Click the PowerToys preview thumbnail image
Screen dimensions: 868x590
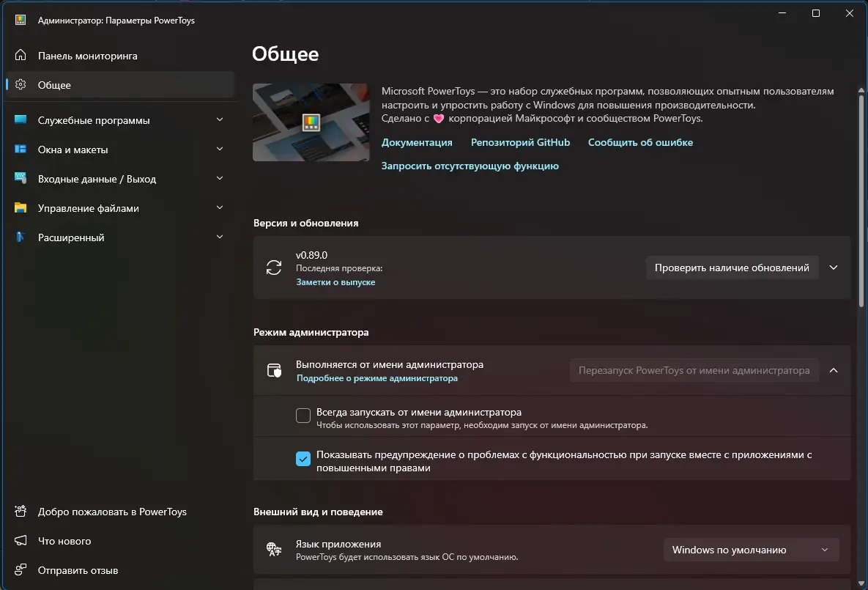(x=311, y=122)
